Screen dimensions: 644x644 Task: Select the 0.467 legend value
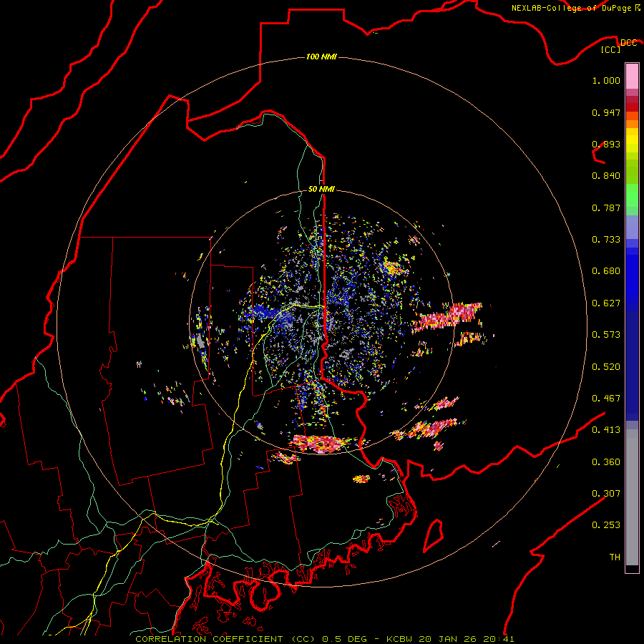(606, 399)
